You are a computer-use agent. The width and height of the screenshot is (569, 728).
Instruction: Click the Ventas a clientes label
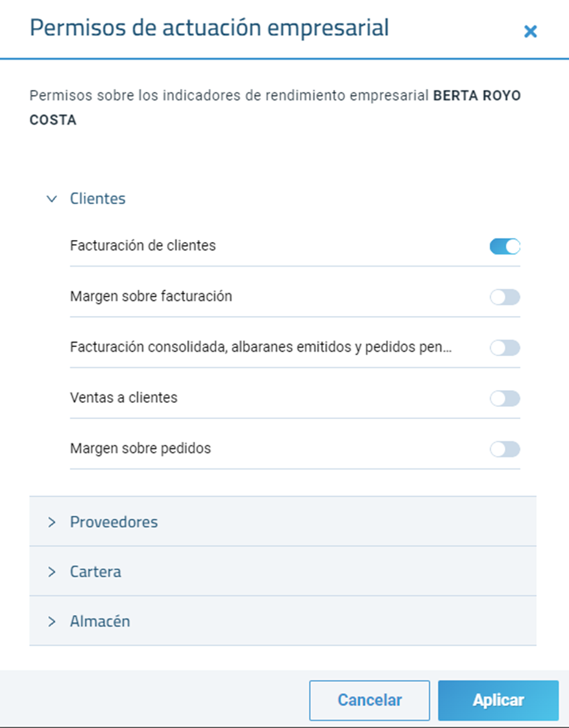coord(124,398)
